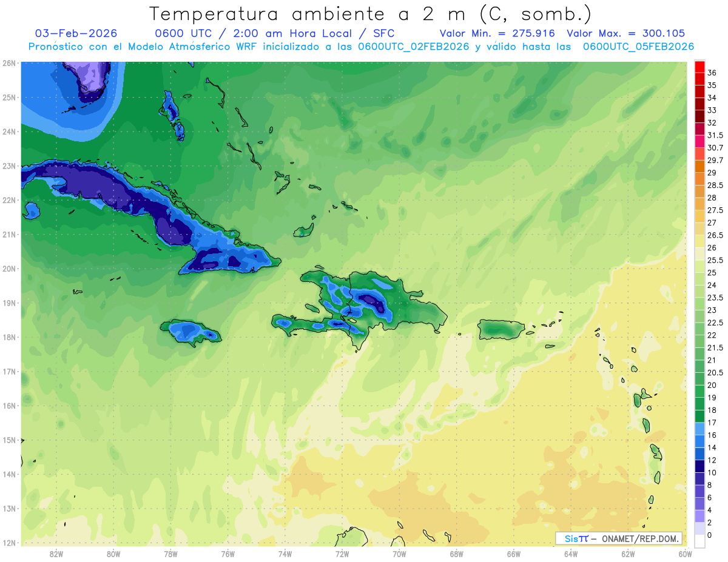Click legend value '31.5'
Viewport: 728px width, 562px height.
(x=715, y=135)
